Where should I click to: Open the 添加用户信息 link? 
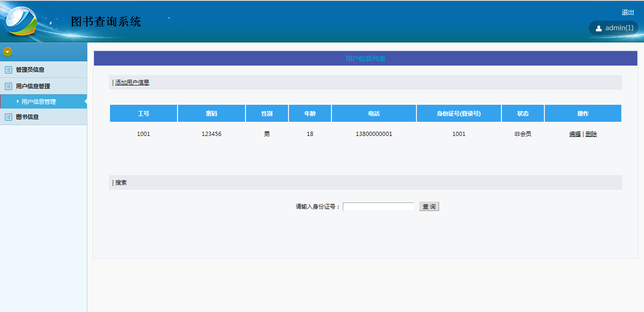[132, 83]
